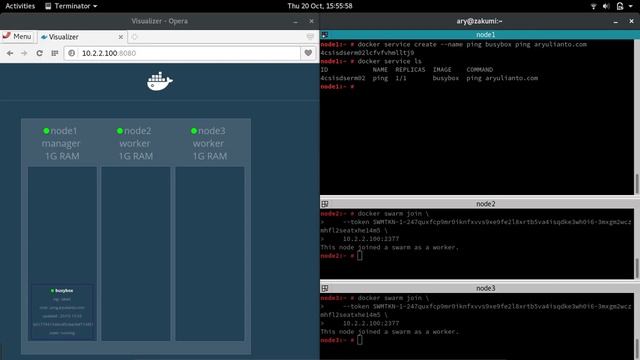Click the node2 worker header
640x360 pixels.
[136, 143]
